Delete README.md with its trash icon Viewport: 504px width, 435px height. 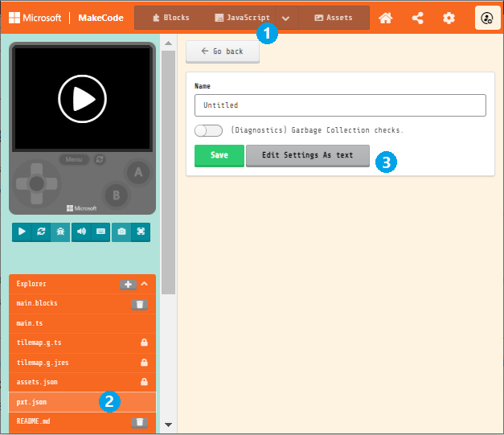point(140,422)
